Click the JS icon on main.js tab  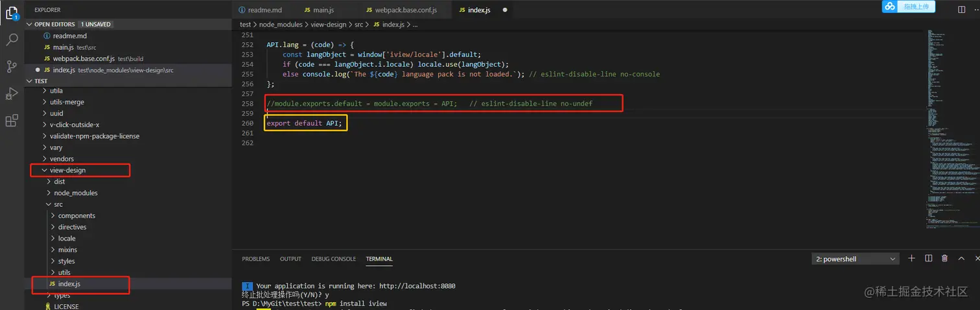tap(307, 10)
